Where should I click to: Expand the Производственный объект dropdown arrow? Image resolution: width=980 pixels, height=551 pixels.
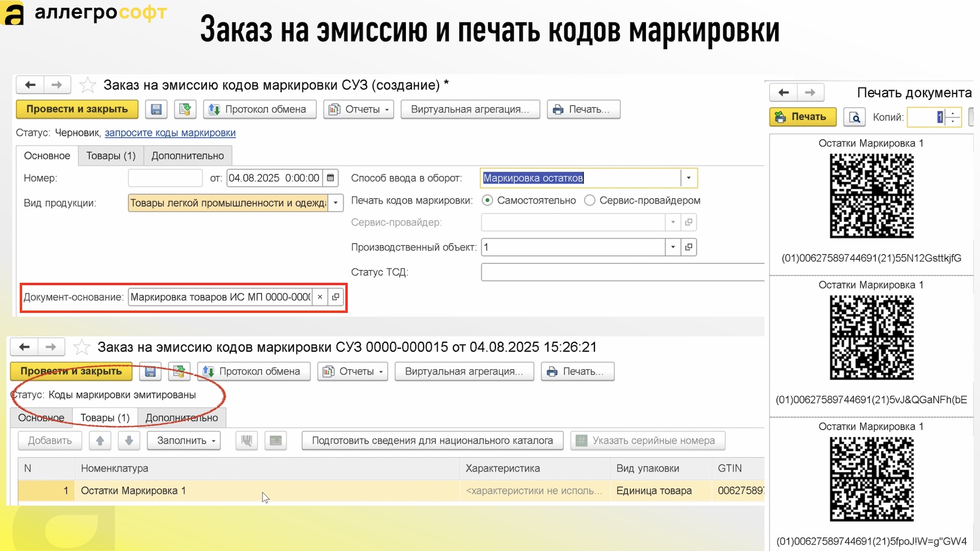[x=673, y=247]
